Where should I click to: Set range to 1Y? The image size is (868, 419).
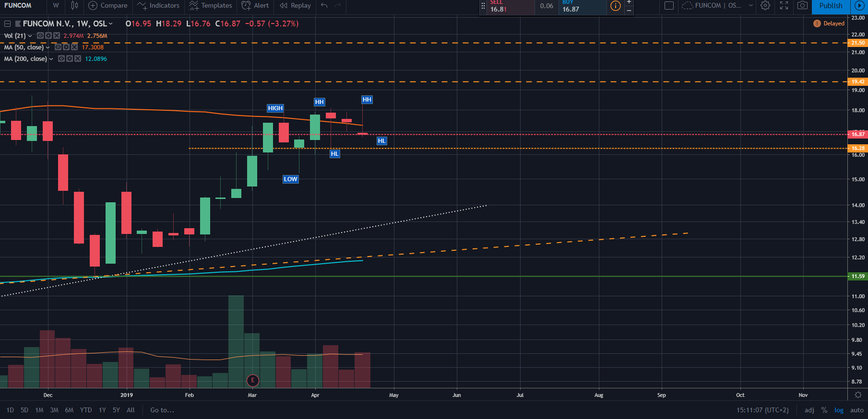102,410
